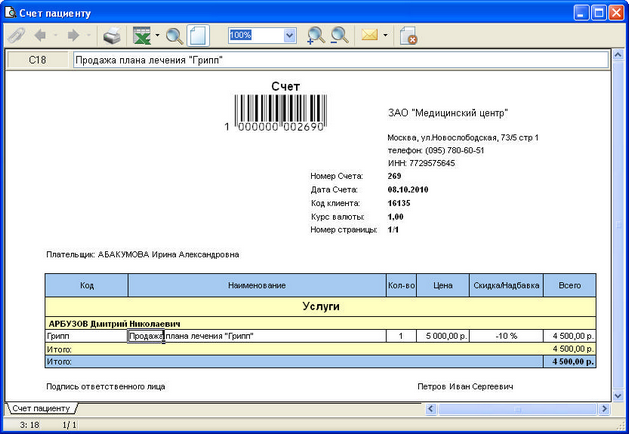Image resolution: width=629 pixels, height=434 pixels.
Task: Click 'ЗАО "Медицинский центр"' company name
Action: click(448, 113)
